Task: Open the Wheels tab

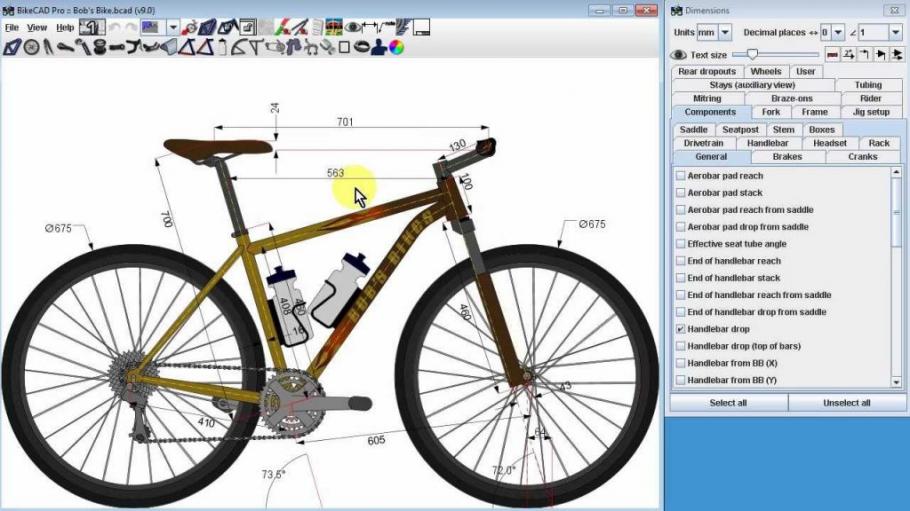Action: (765, 71)
